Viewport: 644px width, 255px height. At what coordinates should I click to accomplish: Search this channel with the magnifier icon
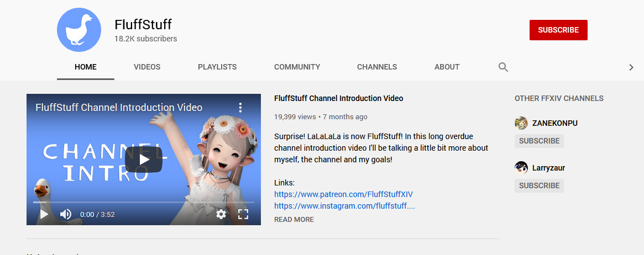coord(503,67)
